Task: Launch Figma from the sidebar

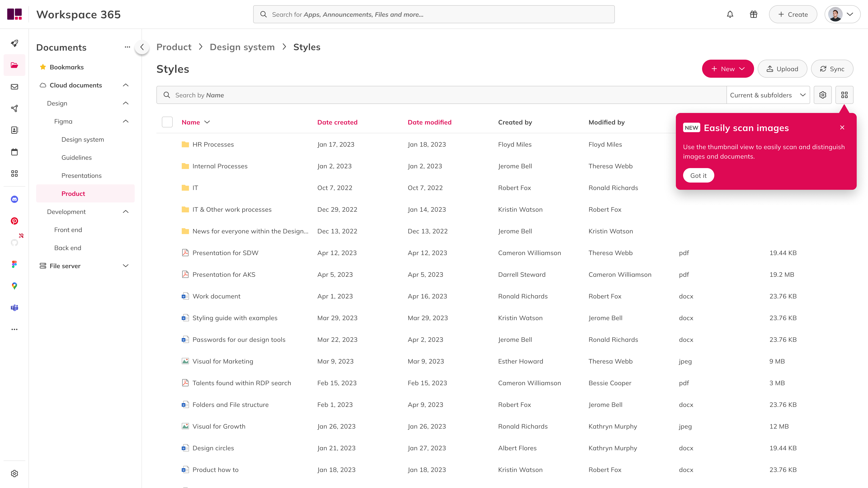Action: [x=14, y=264]
